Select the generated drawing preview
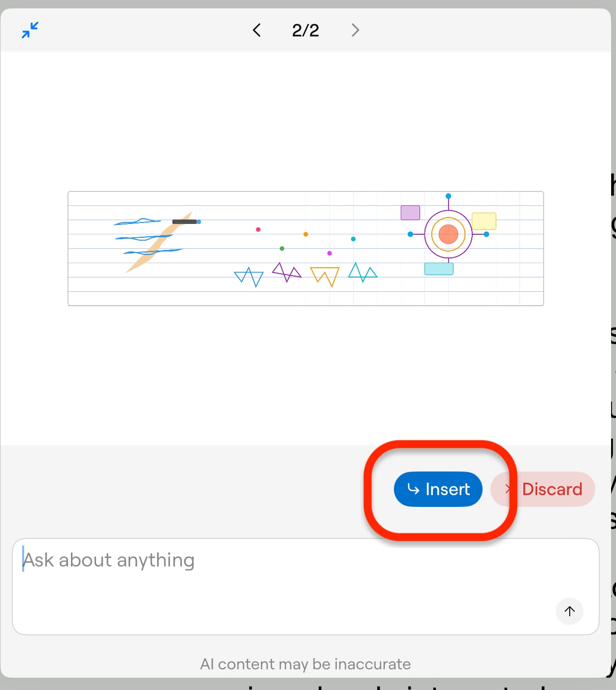The width and height of the screenshot is (616, 690). point(305,249)
